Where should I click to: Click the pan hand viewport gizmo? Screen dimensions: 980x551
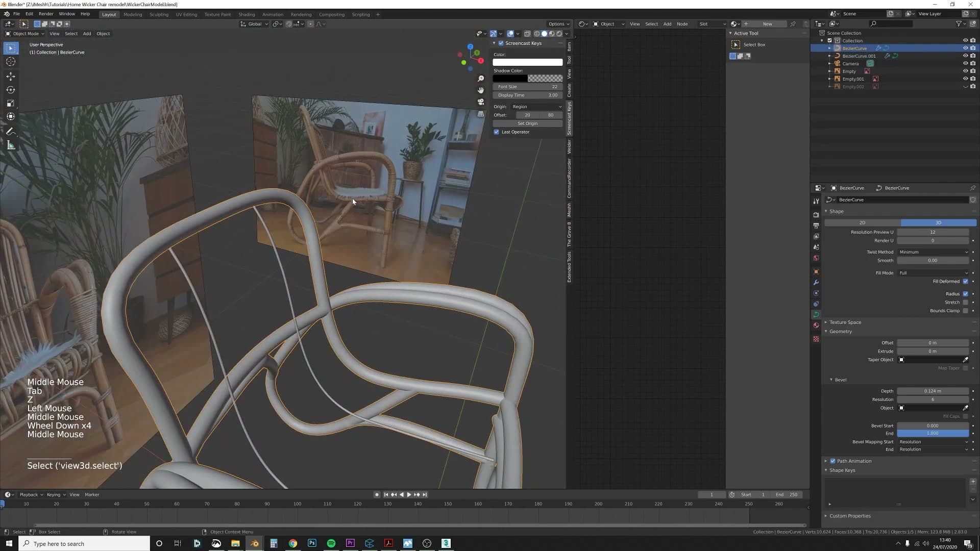point(480,90)
